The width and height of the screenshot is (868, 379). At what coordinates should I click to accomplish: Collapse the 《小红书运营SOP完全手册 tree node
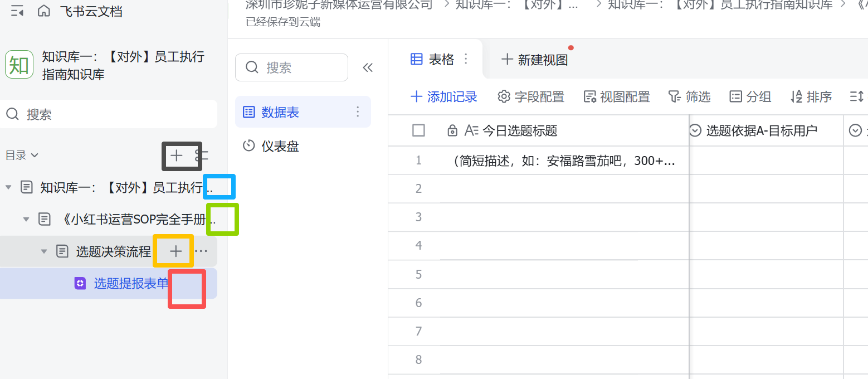click(26, 220)
